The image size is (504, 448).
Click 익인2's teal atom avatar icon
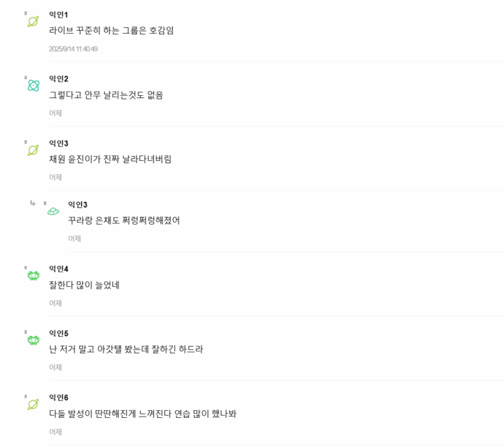click(x=33, y=85)
